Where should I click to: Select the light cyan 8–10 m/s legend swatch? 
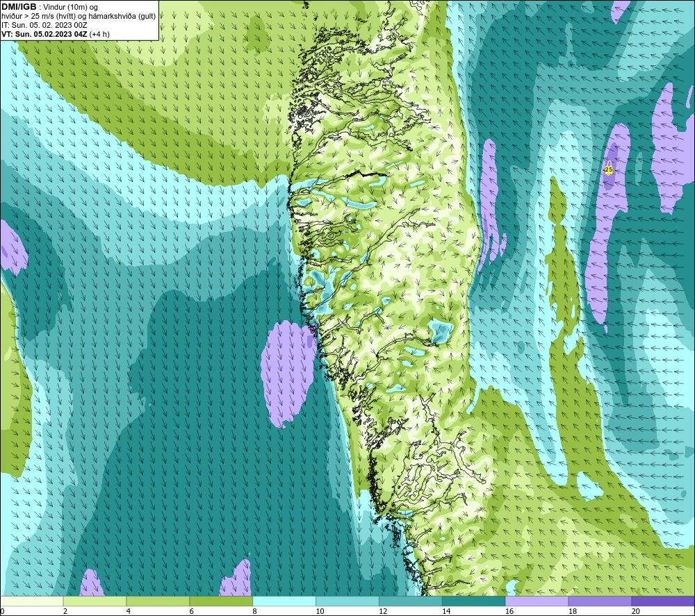coord(284,601)
